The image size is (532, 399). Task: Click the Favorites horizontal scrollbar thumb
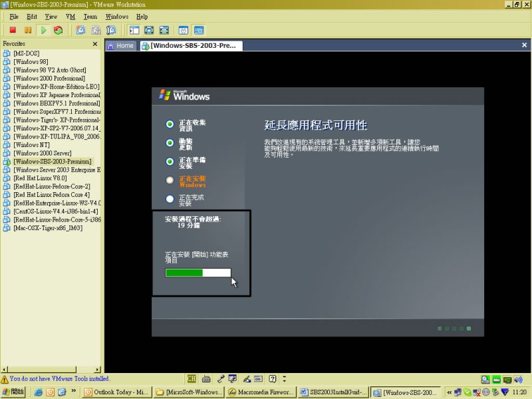(42, 370)
